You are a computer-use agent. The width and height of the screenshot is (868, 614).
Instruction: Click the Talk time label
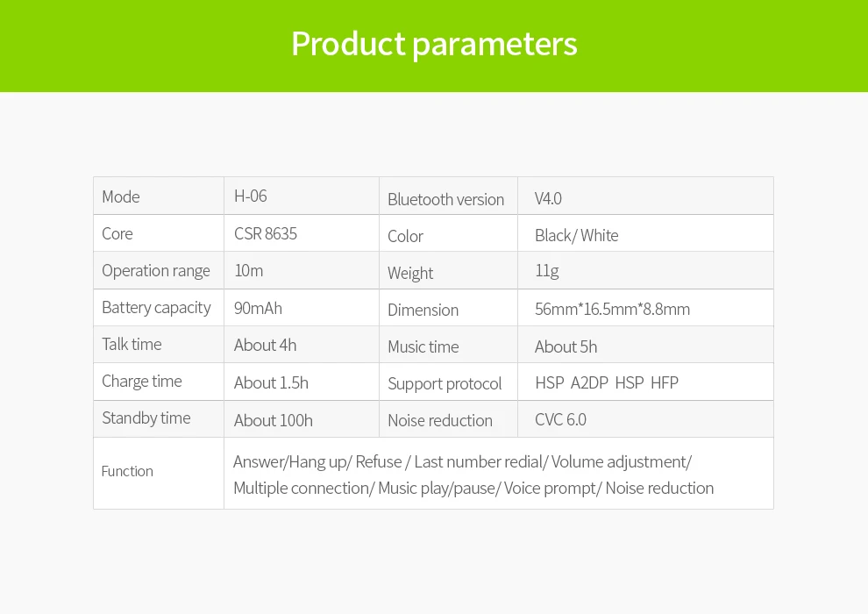pos(132,345)
